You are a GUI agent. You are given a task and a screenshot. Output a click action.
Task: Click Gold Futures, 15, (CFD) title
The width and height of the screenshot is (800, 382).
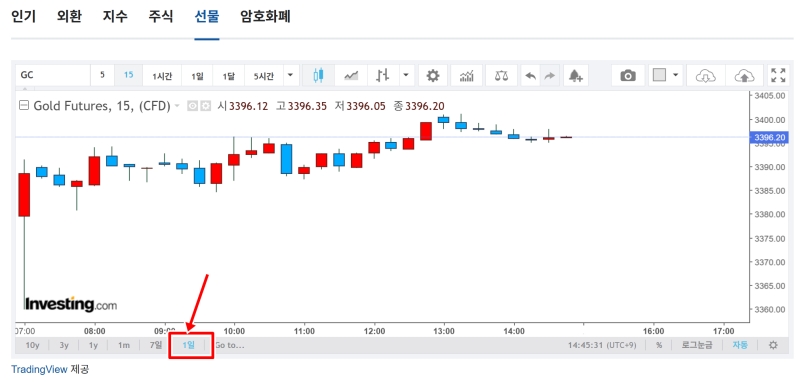click(102, 106)
